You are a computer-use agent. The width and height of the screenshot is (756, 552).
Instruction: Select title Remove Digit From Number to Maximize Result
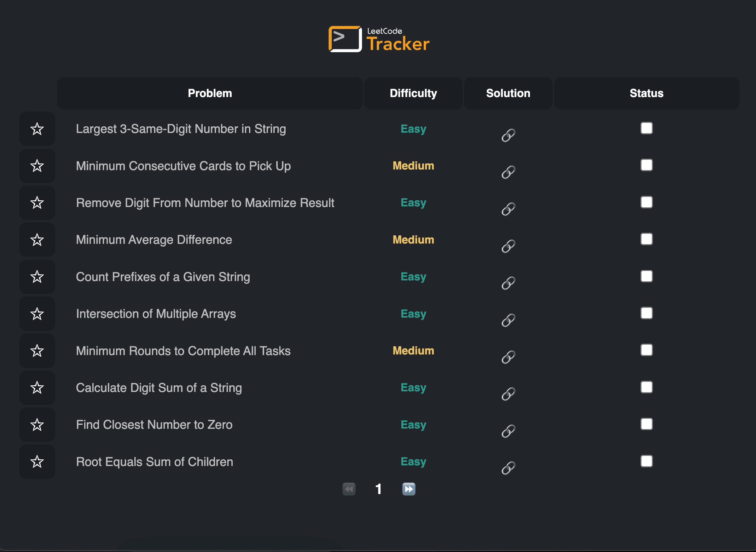205,203
